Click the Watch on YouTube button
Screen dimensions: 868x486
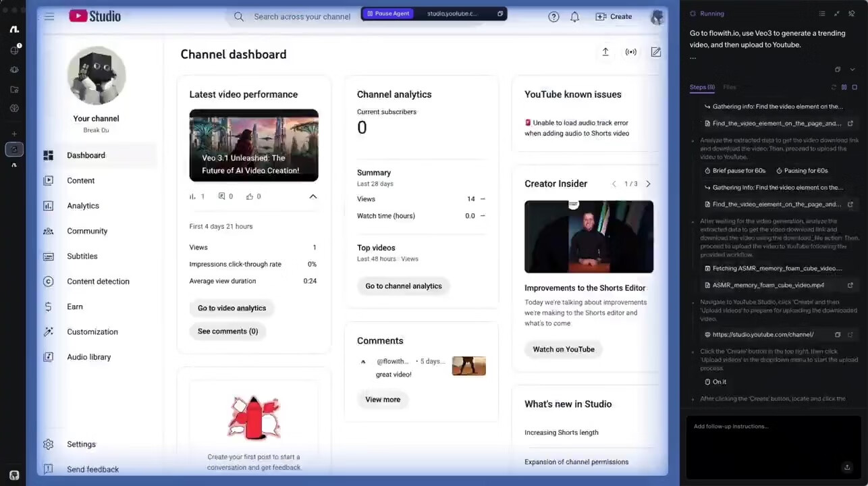pos(564,350)
